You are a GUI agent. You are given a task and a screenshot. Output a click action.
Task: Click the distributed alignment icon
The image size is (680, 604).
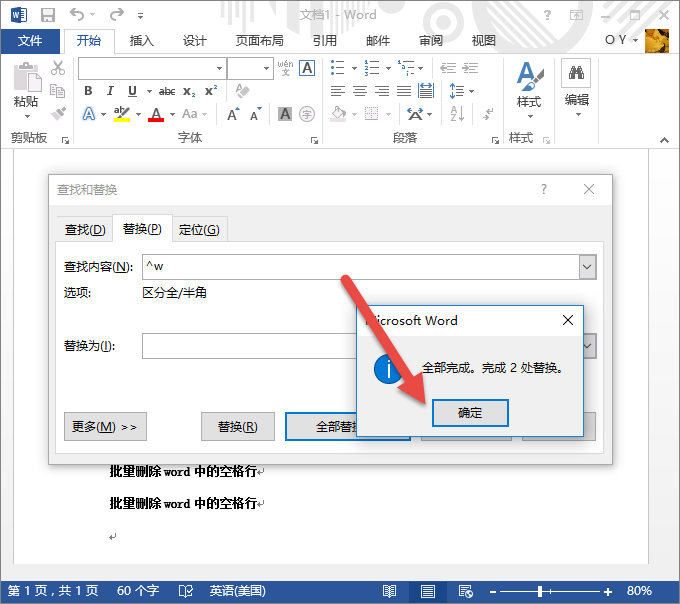[x=426, y=91]
